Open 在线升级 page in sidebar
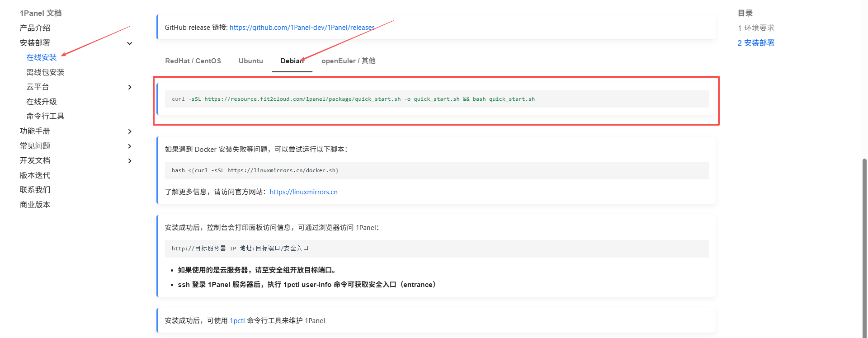868x338 pixels. (42, 102)
